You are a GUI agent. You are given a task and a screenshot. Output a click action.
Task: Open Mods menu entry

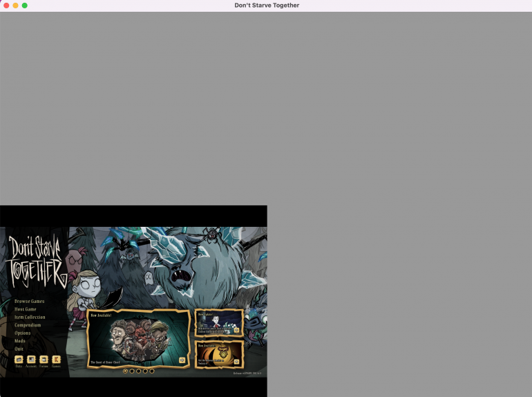pyautogui.click(x=19, y=340)
